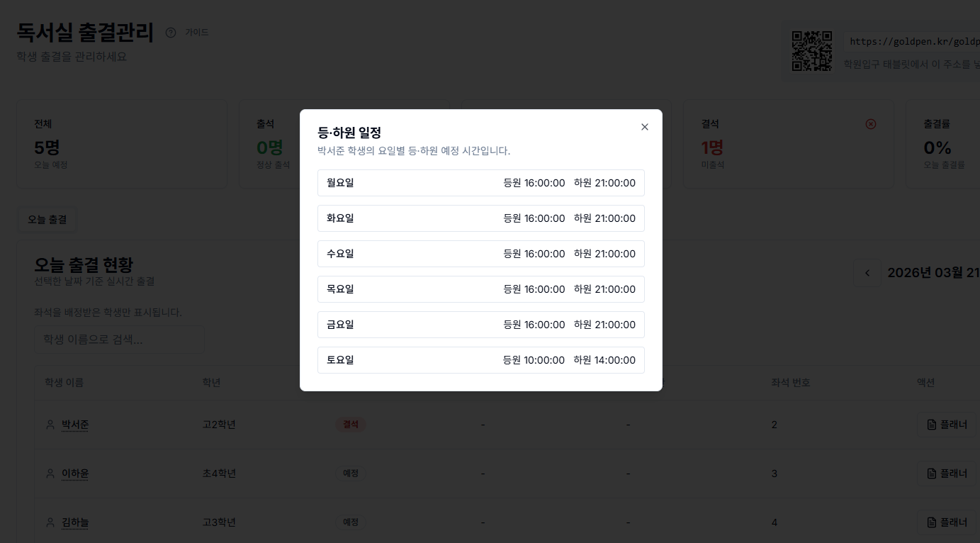Click the 결석 status badge for 박서준

351,424
